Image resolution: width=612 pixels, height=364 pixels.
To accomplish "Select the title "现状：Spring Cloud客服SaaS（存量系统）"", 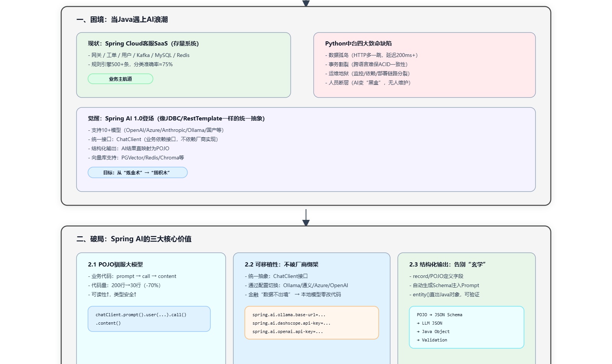I will coord(143,44).
